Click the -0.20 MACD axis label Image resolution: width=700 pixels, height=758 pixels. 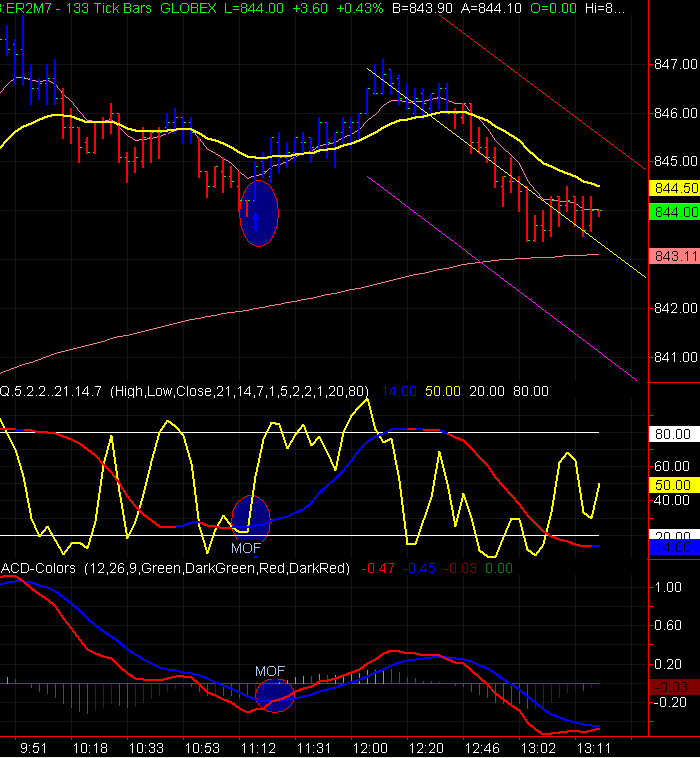670,702
